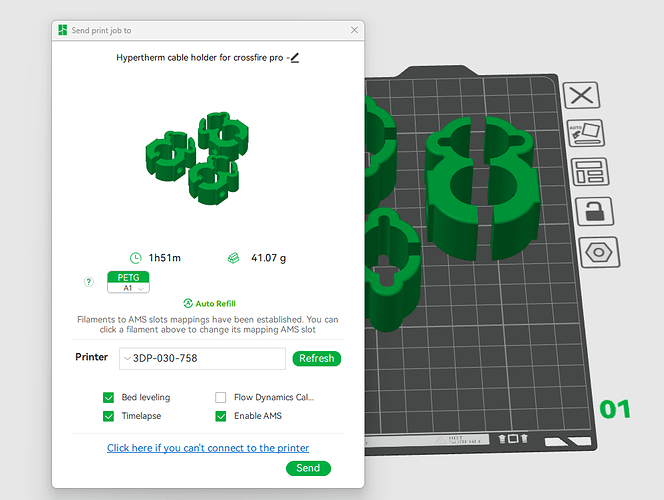
Task: Select the PETG green filament swatch
Action: pos(128,277)
